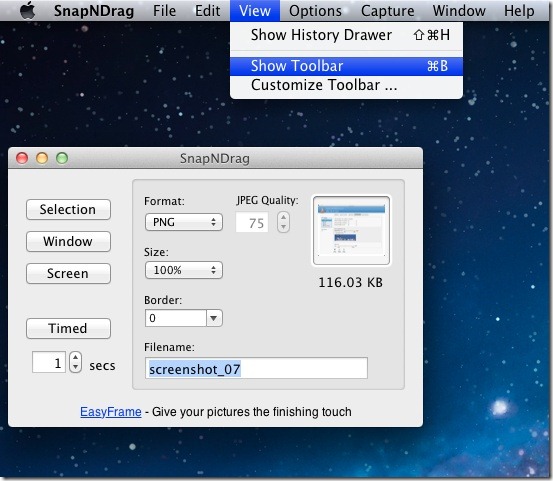Viewport: 553px width, 481px height.
Task: Open the EasyFrame link
Action: click(x=111, y=412)
